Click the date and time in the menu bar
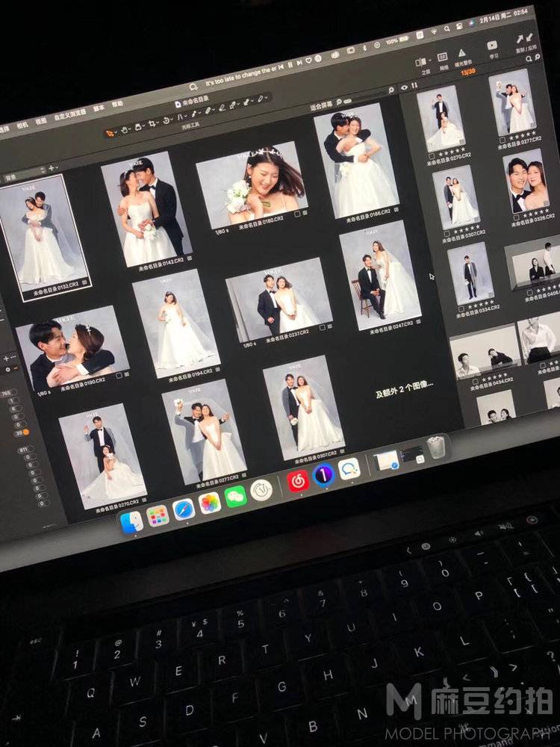The height and width of the screenshot is (747, 560). coord(503,15)
